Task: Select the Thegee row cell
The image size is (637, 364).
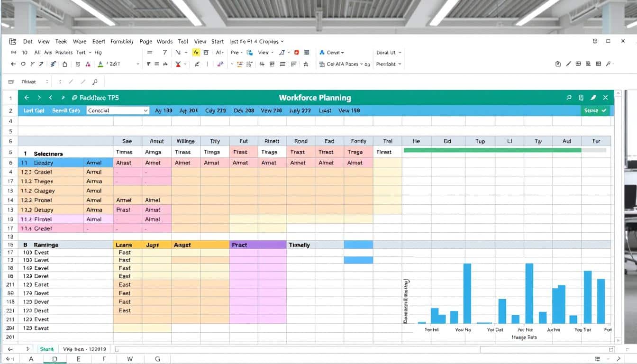Action: (51, 181)
